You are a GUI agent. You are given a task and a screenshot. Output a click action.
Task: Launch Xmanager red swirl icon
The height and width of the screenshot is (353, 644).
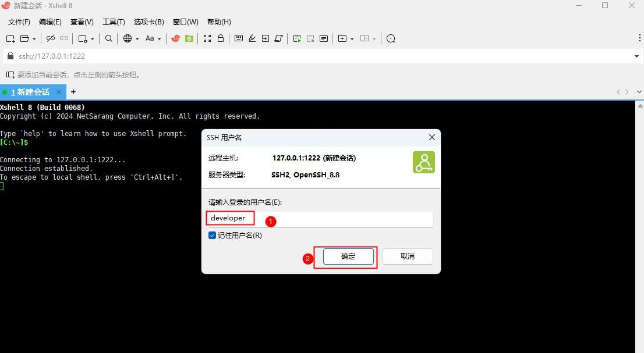pyautogui.click(x=175, y=38)
